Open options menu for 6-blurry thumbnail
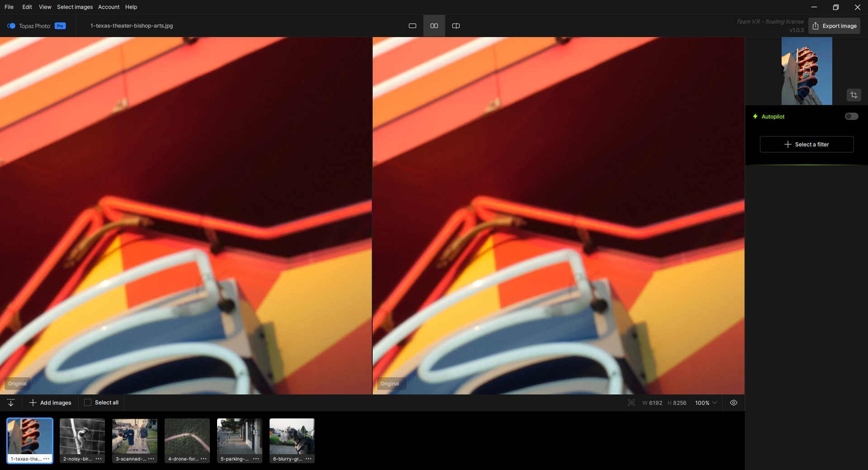Viewport: 868px width, 470px height. coord(308,459)
